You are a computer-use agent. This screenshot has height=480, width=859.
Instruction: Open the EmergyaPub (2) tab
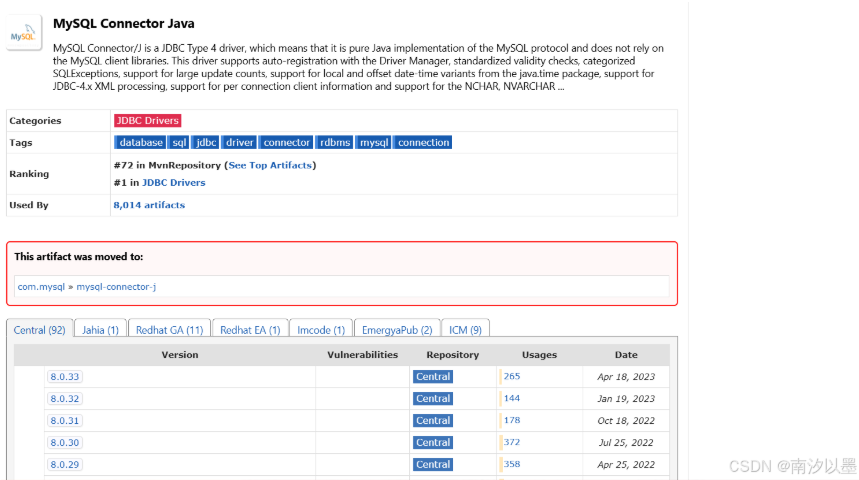point(397,330)
